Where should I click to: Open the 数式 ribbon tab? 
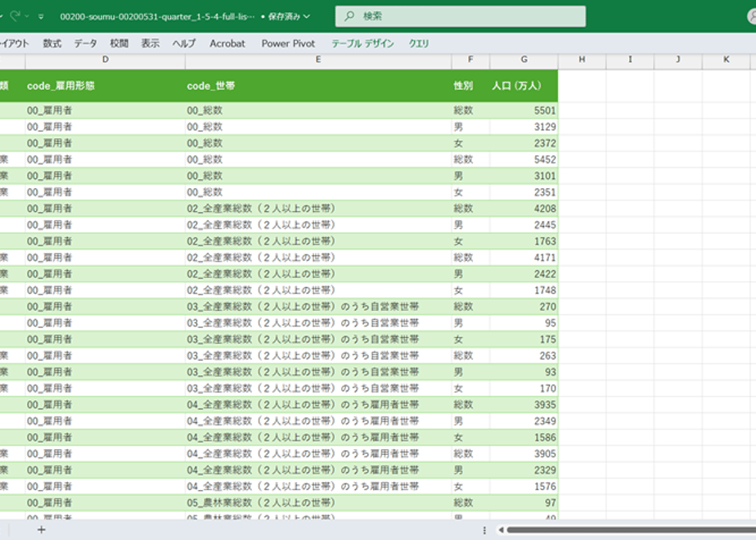coord(52,43)
